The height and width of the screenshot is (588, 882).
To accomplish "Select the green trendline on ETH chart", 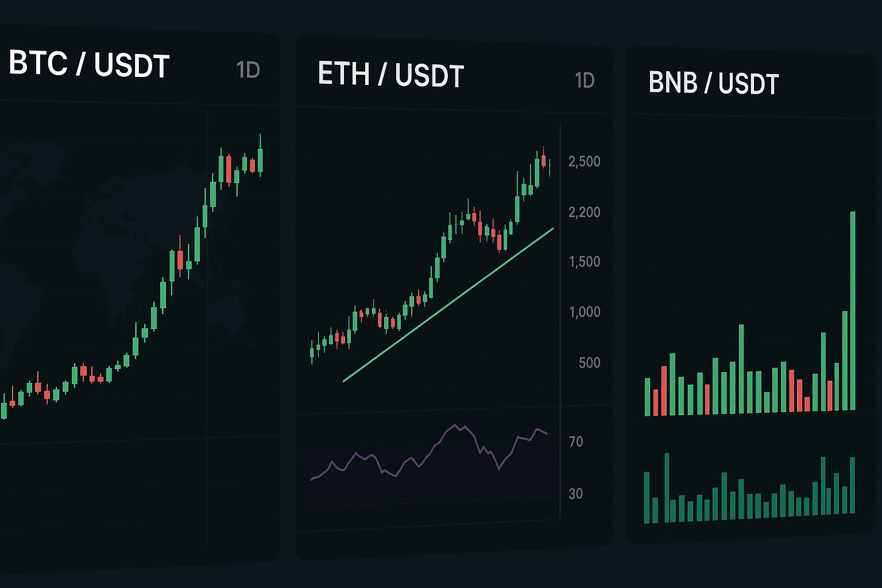I will (448, 305).
